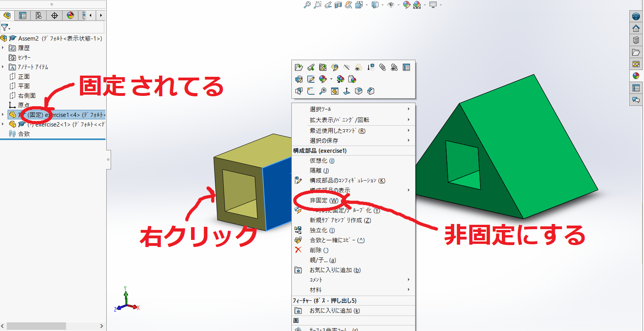
Task: Open SOLIDWORKS Resources globe in task pane
Action: pos(636,16)
